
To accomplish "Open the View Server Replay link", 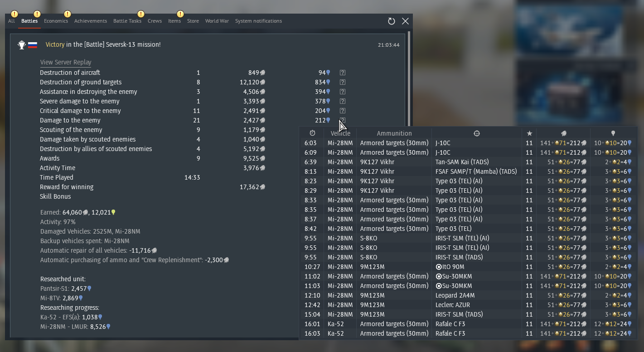I will (x=66, y=63).
